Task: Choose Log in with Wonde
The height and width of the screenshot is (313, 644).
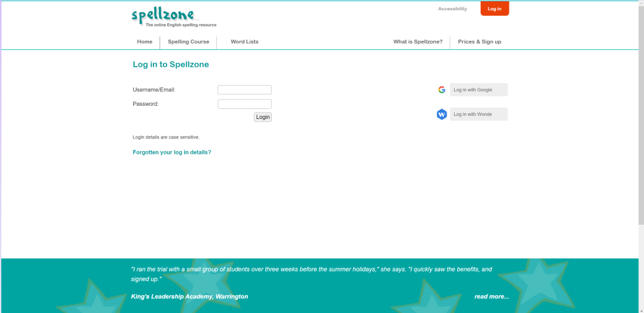Action: coord(479,115)
